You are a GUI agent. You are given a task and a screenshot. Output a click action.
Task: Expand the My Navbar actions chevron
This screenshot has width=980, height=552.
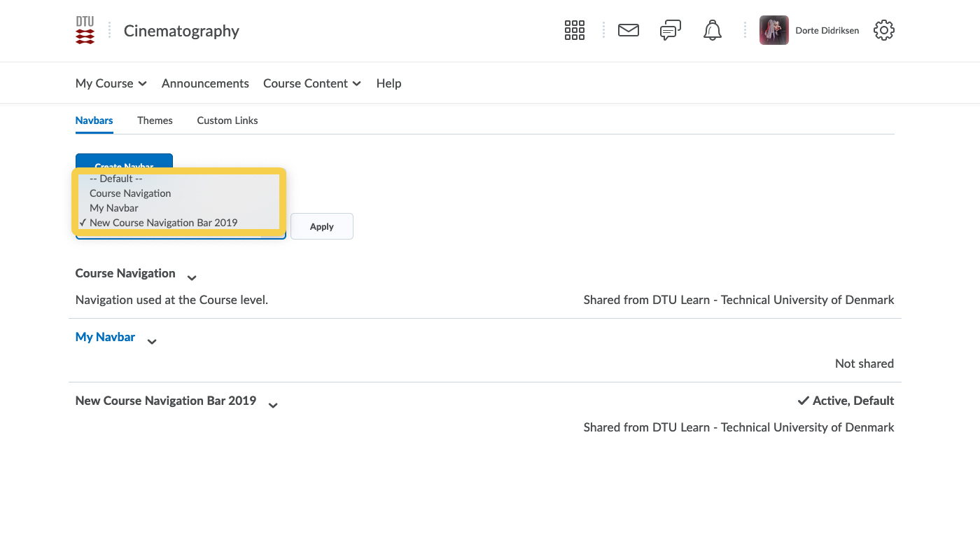pyautogui.click(x=152, y=342)
